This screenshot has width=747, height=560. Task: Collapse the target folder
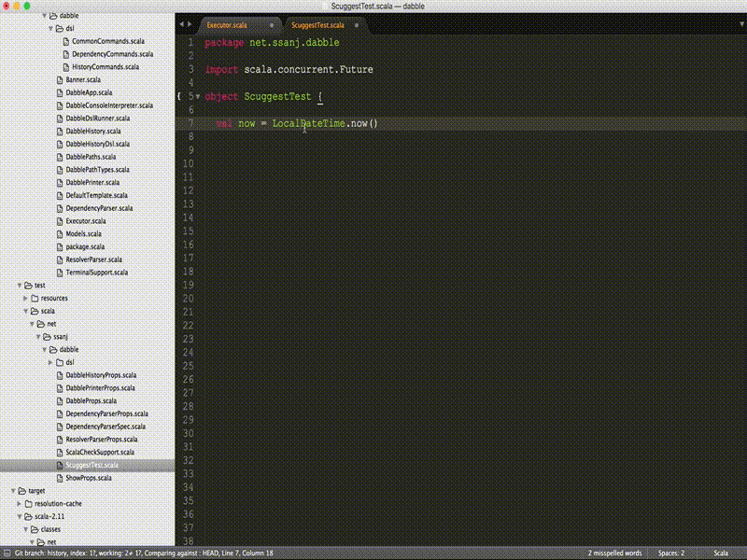click(13, 491)
